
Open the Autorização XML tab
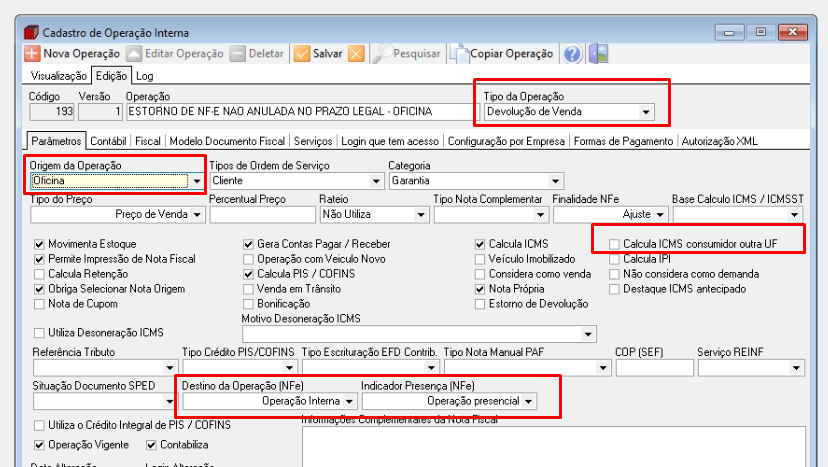(x=719, y=142)
